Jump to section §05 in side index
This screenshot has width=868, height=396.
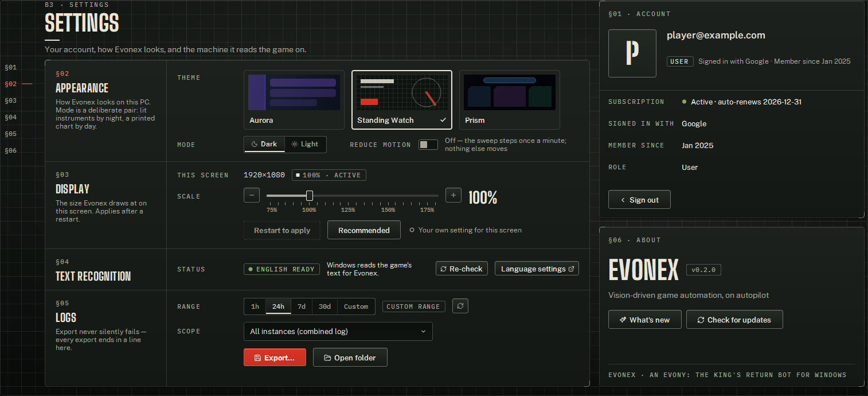(11, 134)
